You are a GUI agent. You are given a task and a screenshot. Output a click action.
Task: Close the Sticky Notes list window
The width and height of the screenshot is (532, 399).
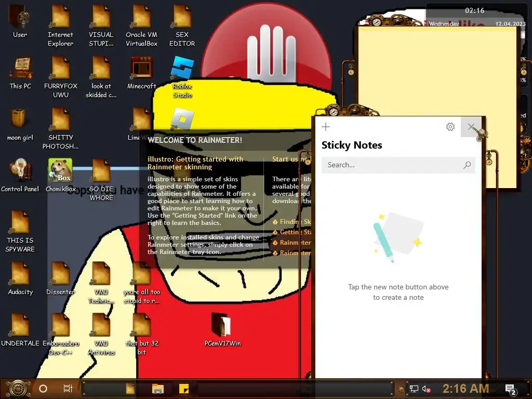click(x=471, y=127)
